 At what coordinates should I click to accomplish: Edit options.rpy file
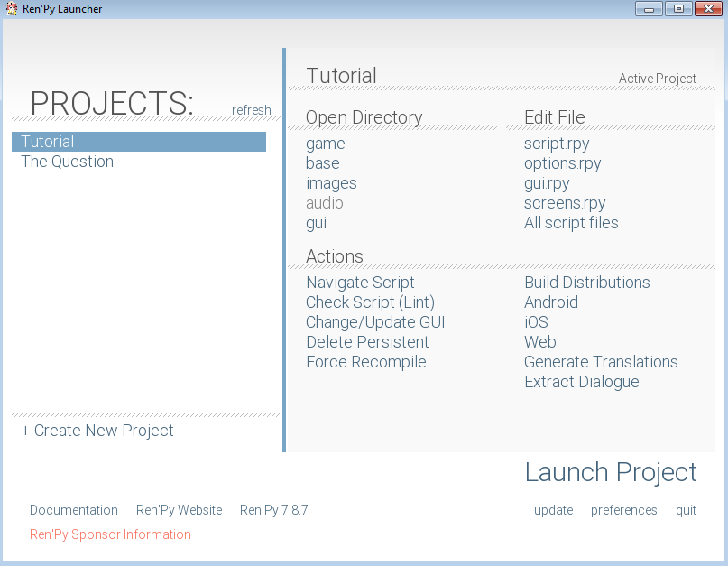562,163
